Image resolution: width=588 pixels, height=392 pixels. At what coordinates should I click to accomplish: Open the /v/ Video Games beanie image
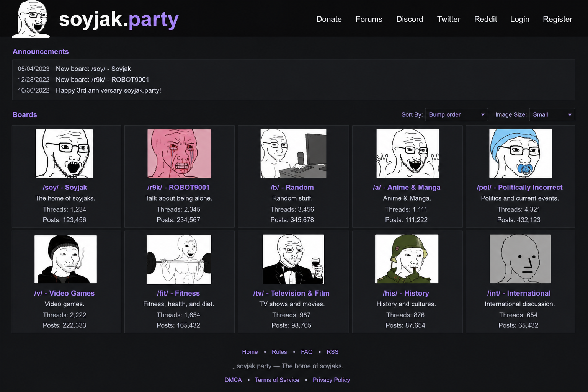tap(65, 259)
